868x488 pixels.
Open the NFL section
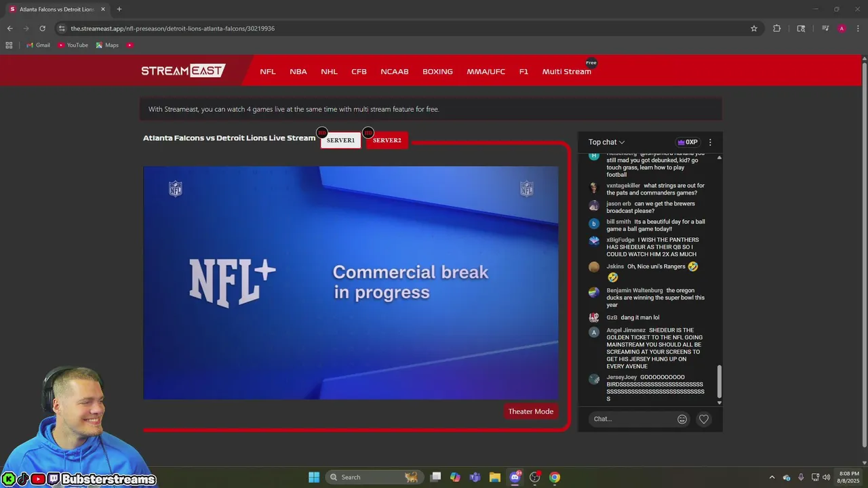click(x=268, y=71)
